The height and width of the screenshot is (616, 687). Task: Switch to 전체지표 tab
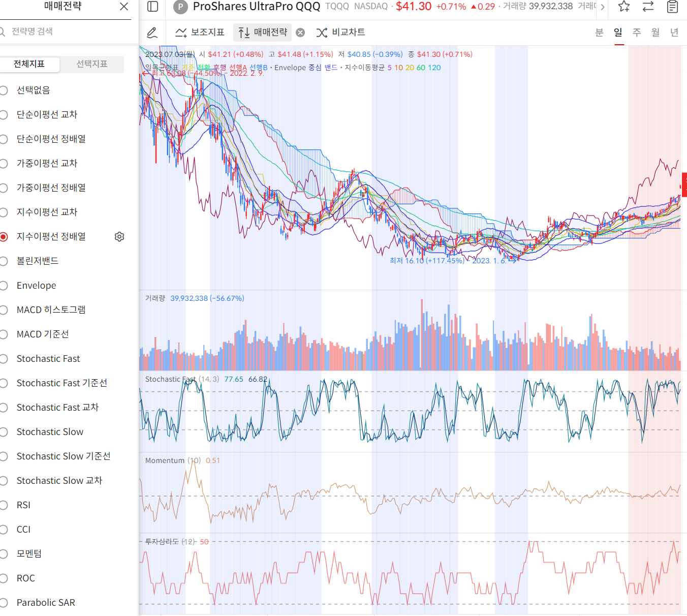pos(29,64)
